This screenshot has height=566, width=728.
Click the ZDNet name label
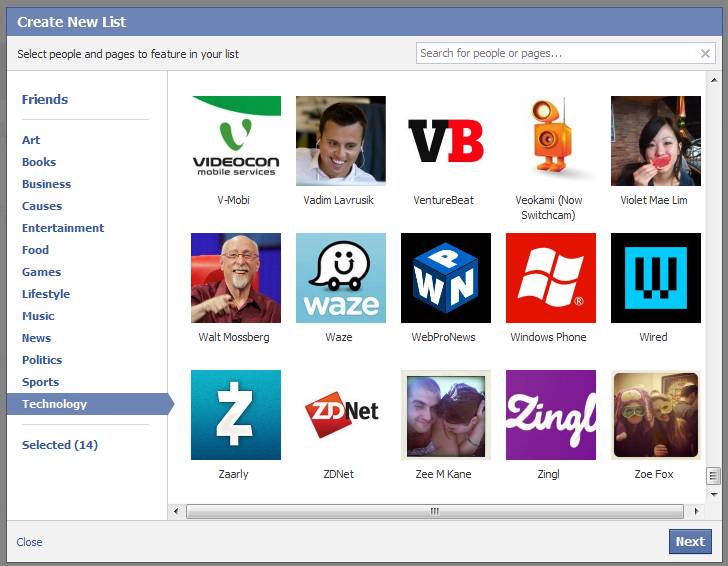tap(338, 474)
